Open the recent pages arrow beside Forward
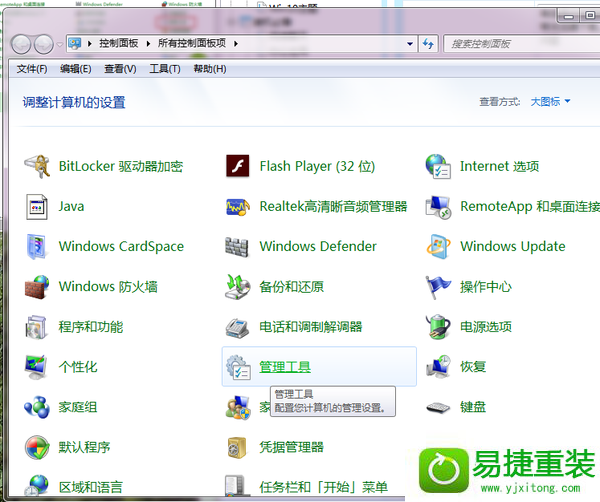The width and height of the screenshot is (600, 502). coord(60,44)
